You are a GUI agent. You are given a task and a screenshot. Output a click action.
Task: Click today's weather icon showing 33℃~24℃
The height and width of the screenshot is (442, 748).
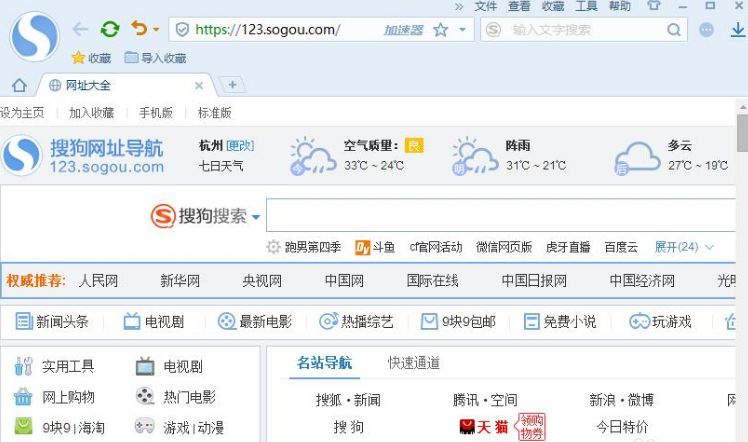click(312, 156)
